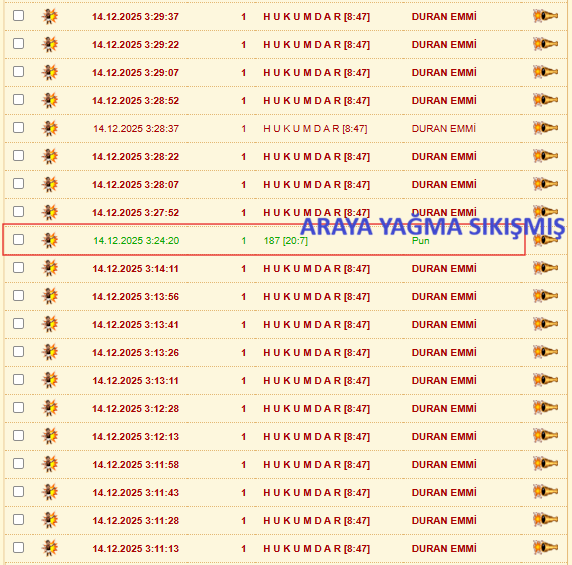Click the horn icon in row 3:14:11
The width and height of the screenshot is (572, 565).
pyautogui.click(x=545, y=268)
